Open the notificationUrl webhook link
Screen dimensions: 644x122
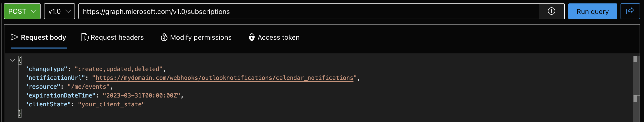tap(225, 78)
